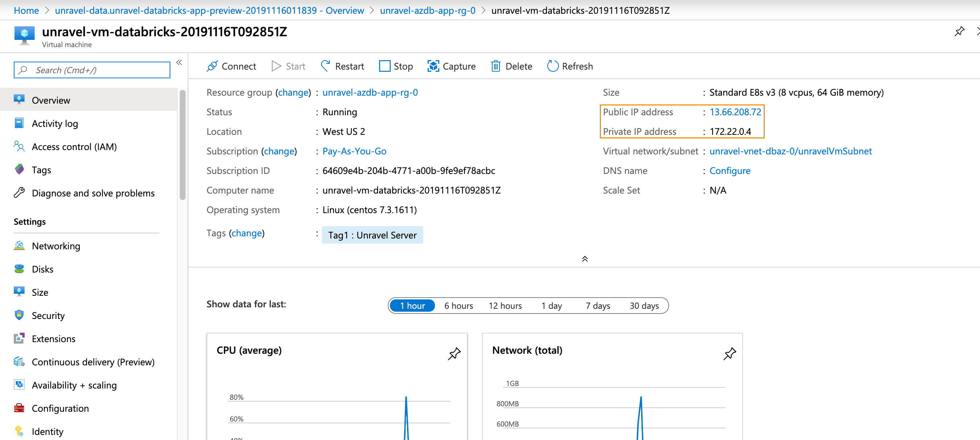Image resolution: width=980 pixels, height=440 pixels.
Task: Click the Private IP 172.22.0.4 value
Action: tap(730, 132)
